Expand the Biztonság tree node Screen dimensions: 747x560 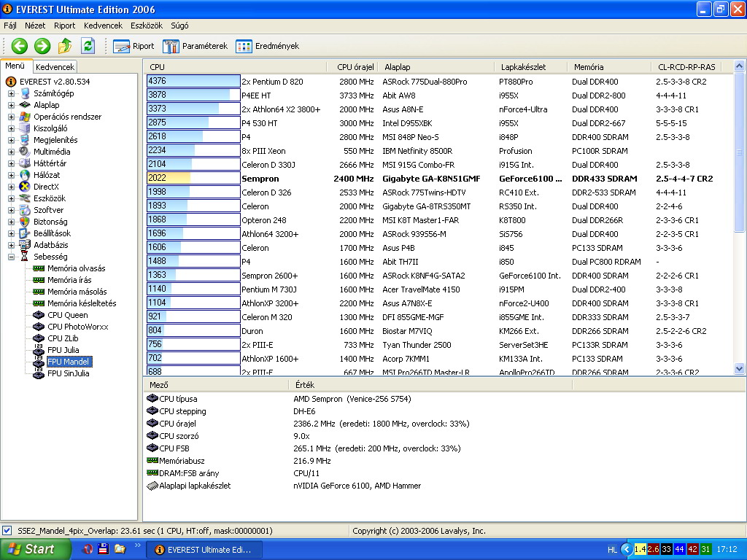pyautogui.click(x=11, y=222)
